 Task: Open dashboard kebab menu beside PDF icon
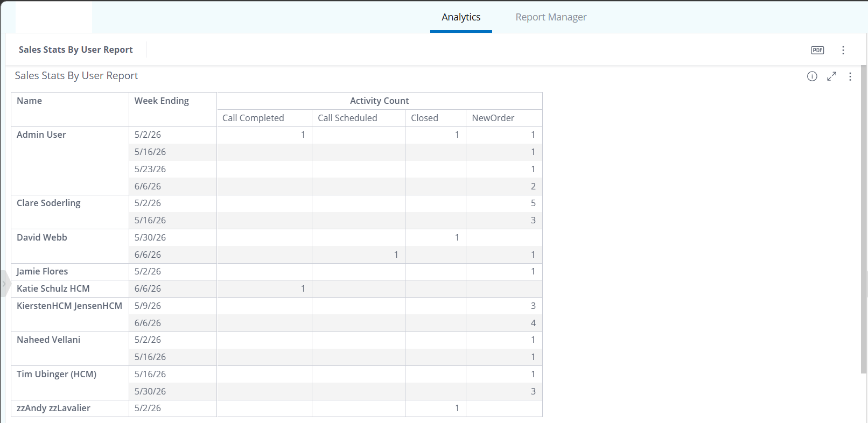coord(843,50)
